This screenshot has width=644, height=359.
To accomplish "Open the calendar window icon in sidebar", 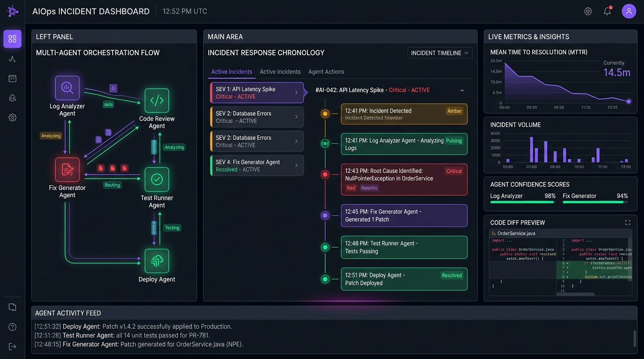I will tap(12, 79).
